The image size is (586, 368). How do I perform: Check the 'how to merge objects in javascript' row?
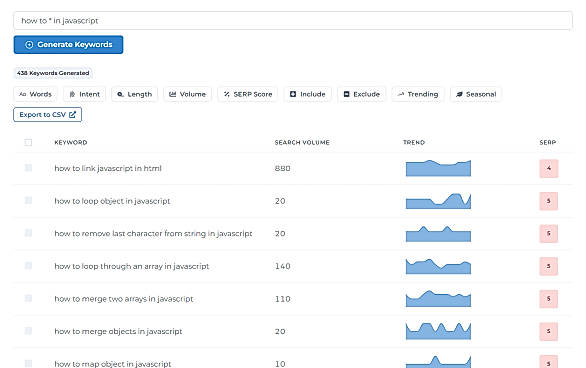tap(28, 331)
